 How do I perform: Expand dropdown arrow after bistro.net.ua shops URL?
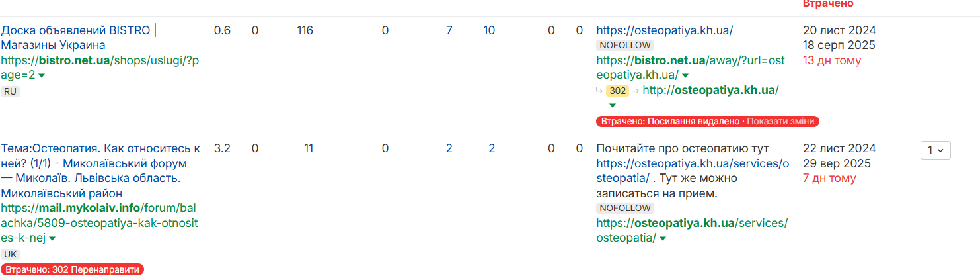(x=42, y=76)
